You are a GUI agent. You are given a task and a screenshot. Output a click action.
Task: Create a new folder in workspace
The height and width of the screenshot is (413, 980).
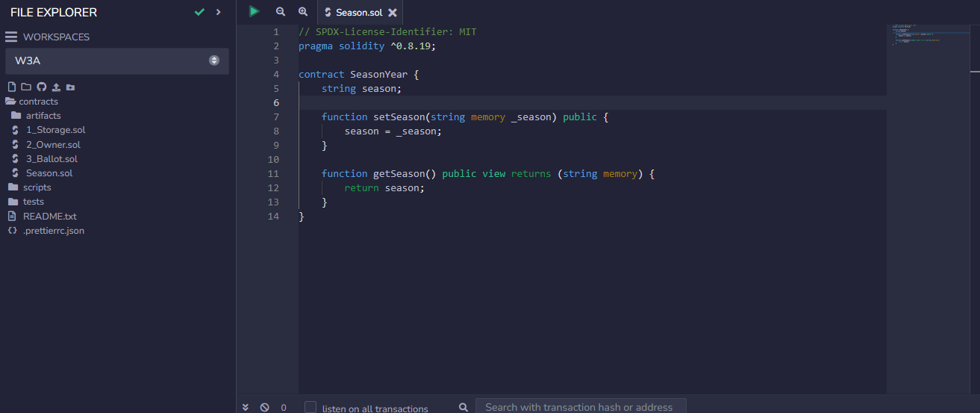pos(26,87)
